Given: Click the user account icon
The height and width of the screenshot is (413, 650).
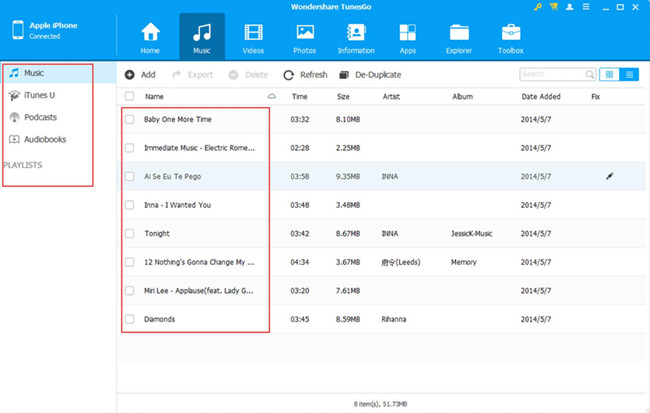Looking at the screenshot, I should click(570, 7).
